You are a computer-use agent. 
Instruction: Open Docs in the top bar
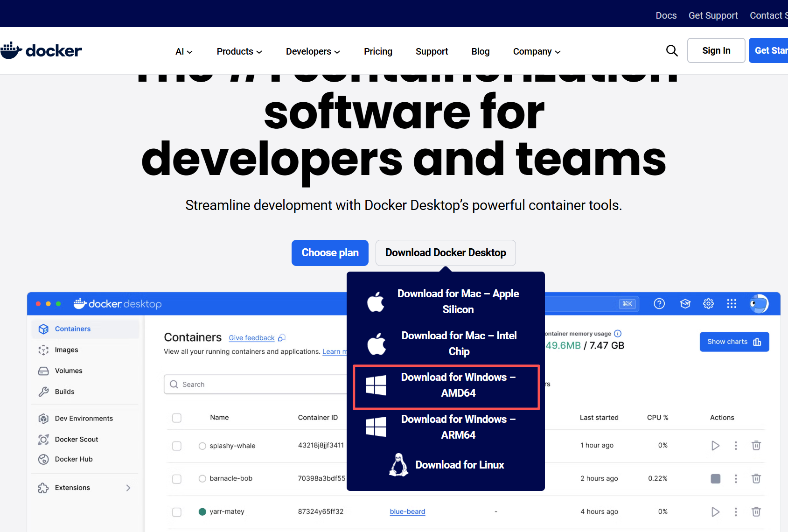tap(666, 15)
